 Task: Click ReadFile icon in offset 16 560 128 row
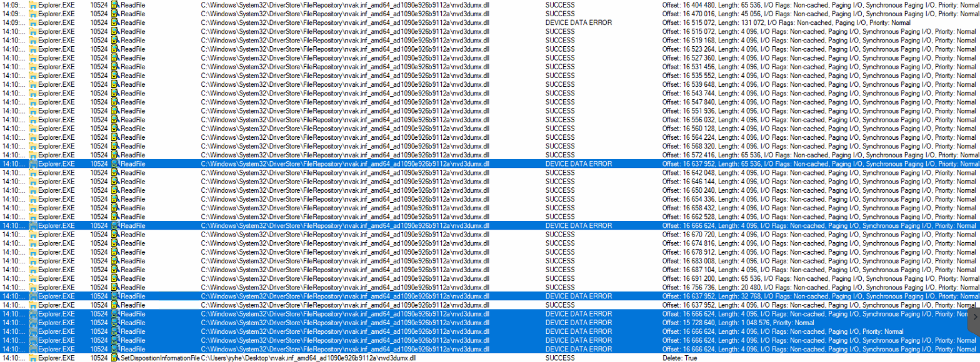pos(115,129)
